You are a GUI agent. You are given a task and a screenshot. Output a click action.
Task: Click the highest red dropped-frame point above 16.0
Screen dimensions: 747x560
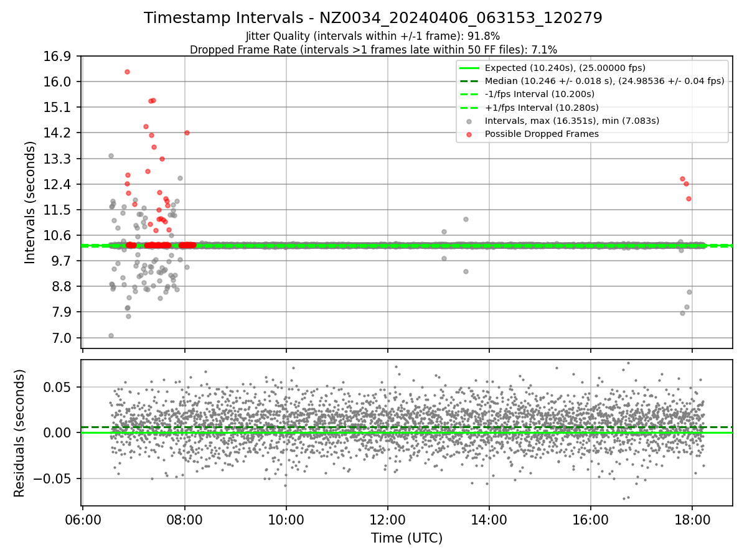coord(127,72)
